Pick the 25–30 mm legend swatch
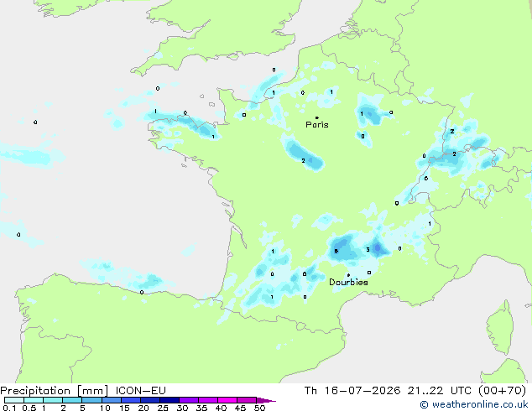This screenshot has width=532, height=411. (170, 400)
